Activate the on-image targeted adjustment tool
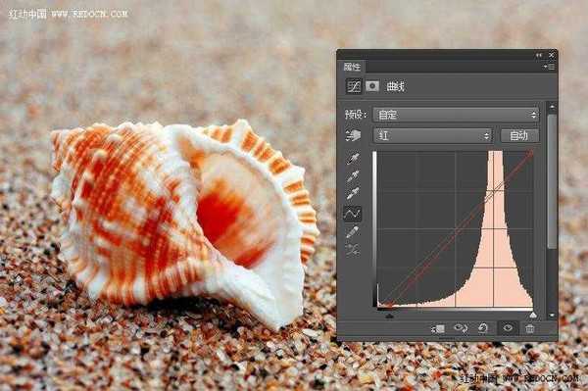The image size is (588, 391). pos(353,135)
